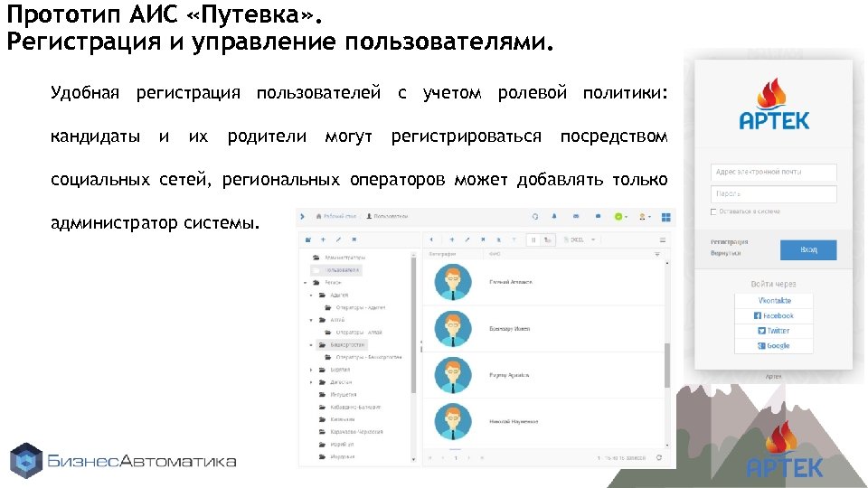This screenshot has width=868, height=488.
Task: Select Администраторы folder in tree
Action: [340, 258]
